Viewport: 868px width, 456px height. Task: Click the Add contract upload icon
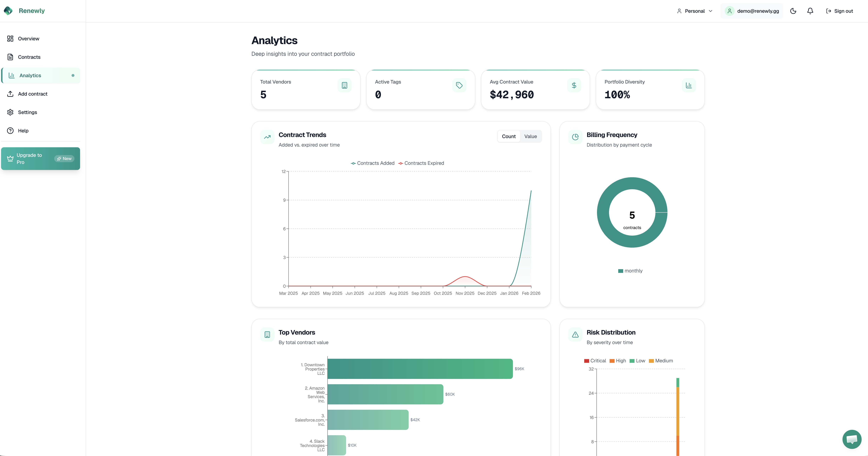pos(10,94)
